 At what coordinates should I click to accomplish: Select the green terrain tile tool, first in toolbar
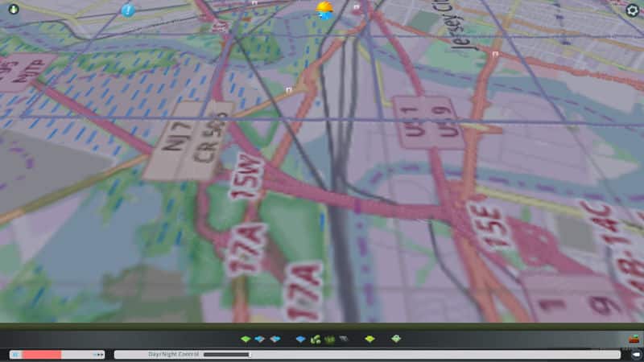click(x=246, y=339)
